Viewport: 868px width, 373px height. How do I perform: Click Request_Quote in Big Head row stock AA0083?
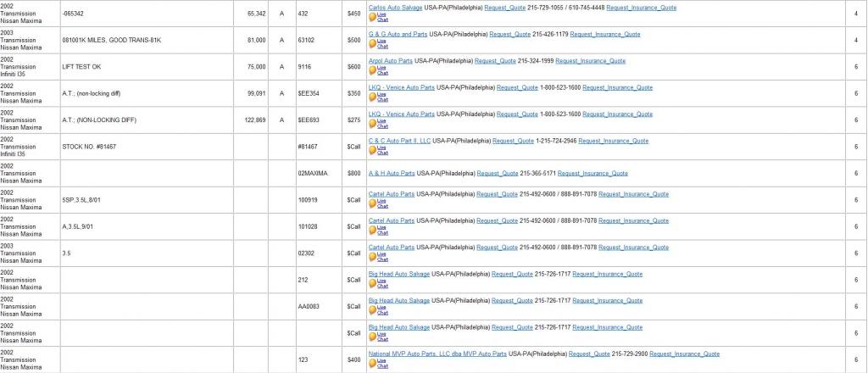(512, 300)
